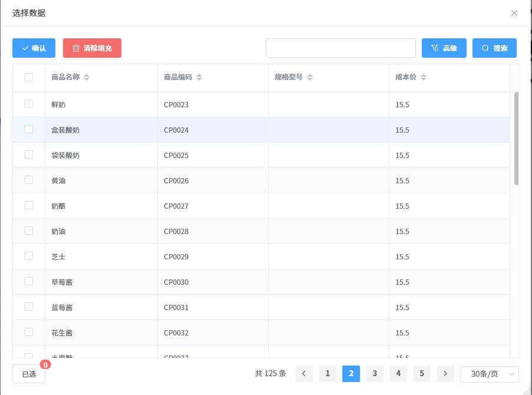Check the row for 盒装酸奶
532x395 pixels.
(x=29, y=129)
